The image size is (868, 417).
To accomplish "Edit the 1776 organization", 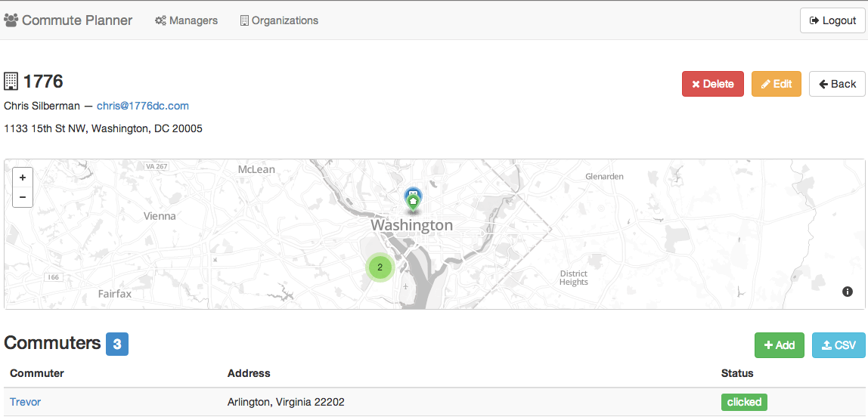I will [777, 84].
